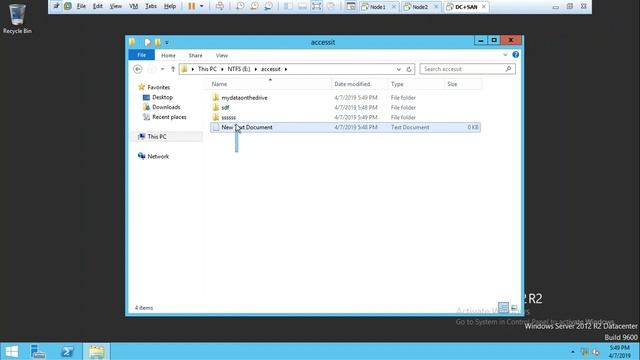
Task: Click the blue Help question mark icon
Action: tap(516, 54)
